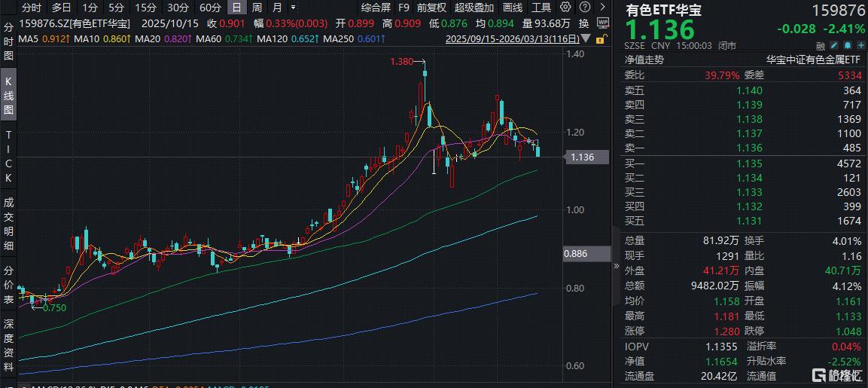This screenshot has width=868, height=388.
Task: Select K线图 in left sidebar
Action: (x=9, y=94)
